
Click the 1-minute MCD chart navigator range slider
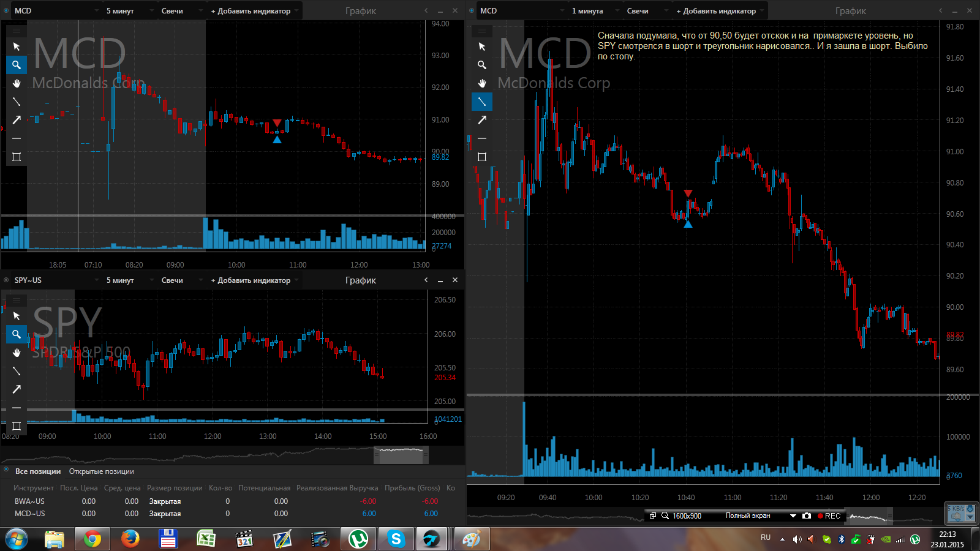tap(869, 517)
